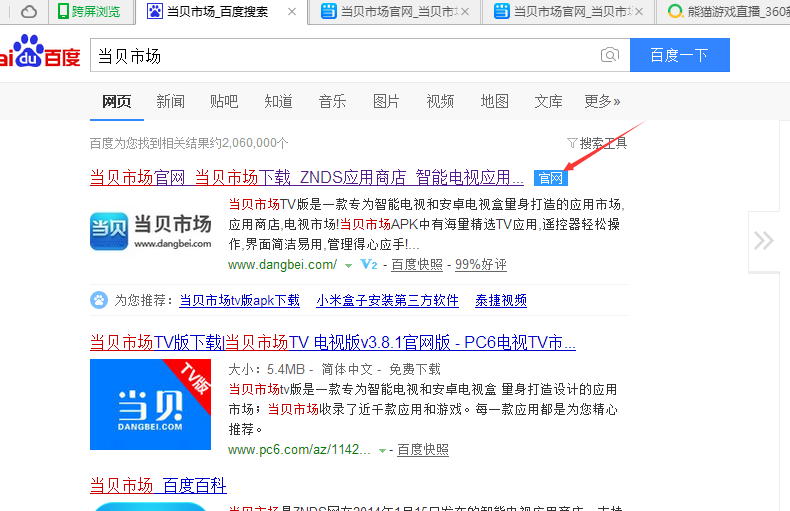Click the V2 verification icon
Screen dimensions: 790x511
[369, 265]
